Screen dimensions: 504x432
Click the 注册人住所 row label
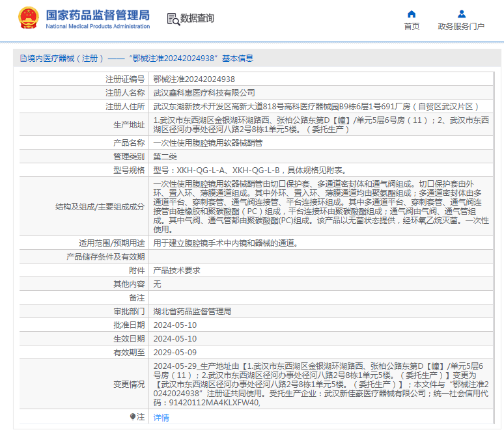pos(125,106)
